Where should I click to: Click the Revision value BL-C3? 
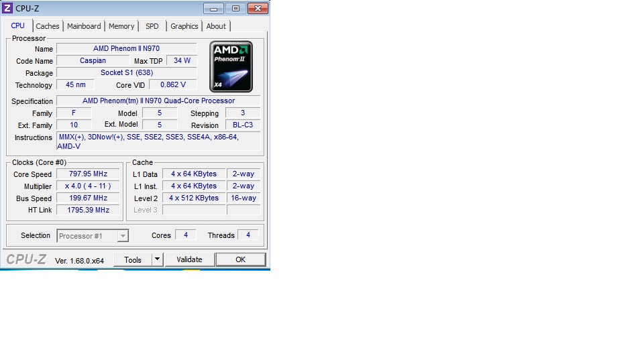pyautogui.click(x=243, y=125)
